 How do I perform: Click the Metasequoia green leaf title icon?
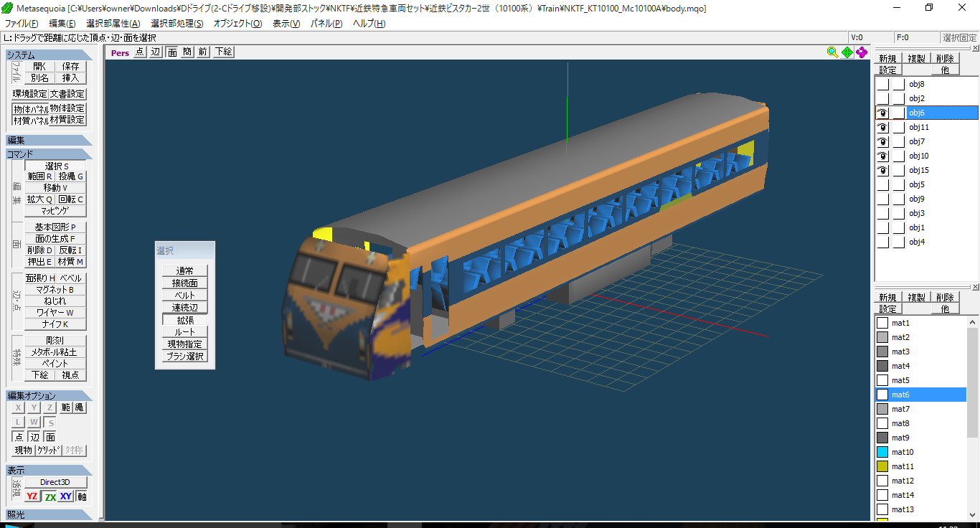[7, 8]
